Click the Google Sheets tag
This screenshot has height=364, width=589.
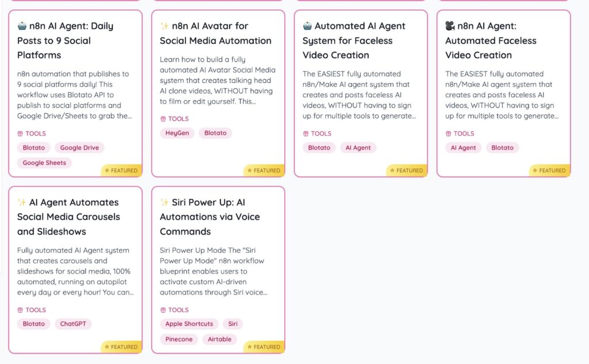coord(44,163)
